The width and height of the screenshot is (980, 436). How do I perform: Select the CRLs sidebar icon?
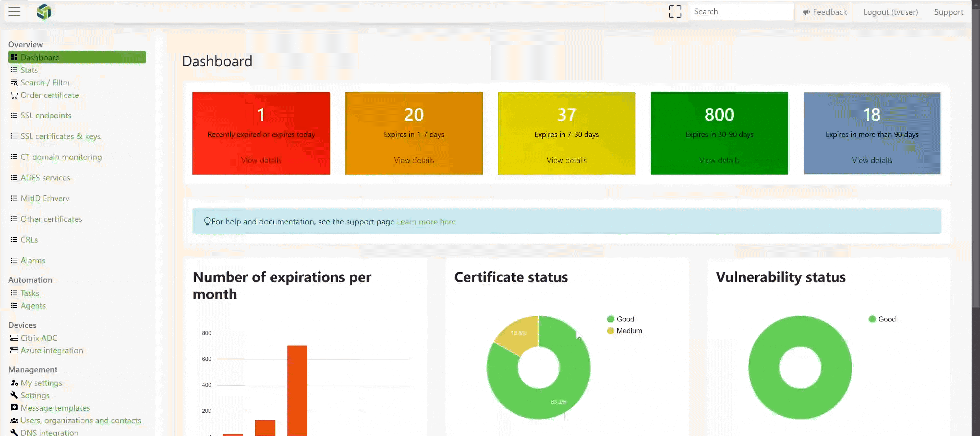(x=14, y=239)
